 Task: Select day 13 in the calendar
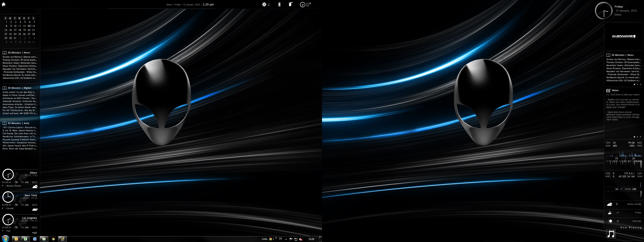pyautogui.click(x=29, y=26)
